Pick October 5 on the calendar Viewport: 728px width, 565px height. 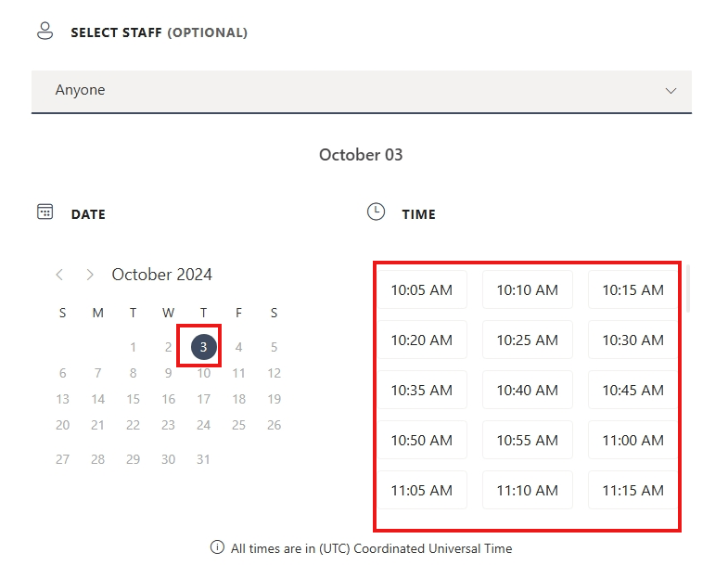point(274,347)
